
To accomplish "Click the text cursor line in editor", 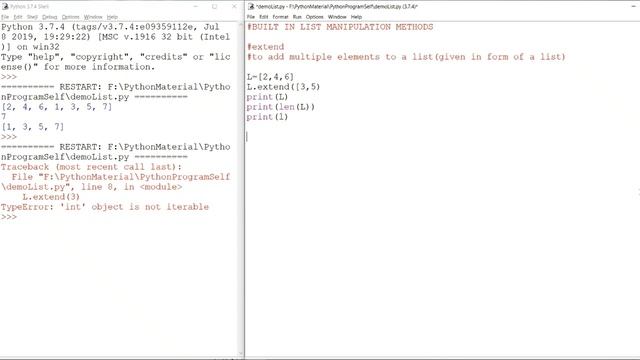I will [x=247, y=137].
